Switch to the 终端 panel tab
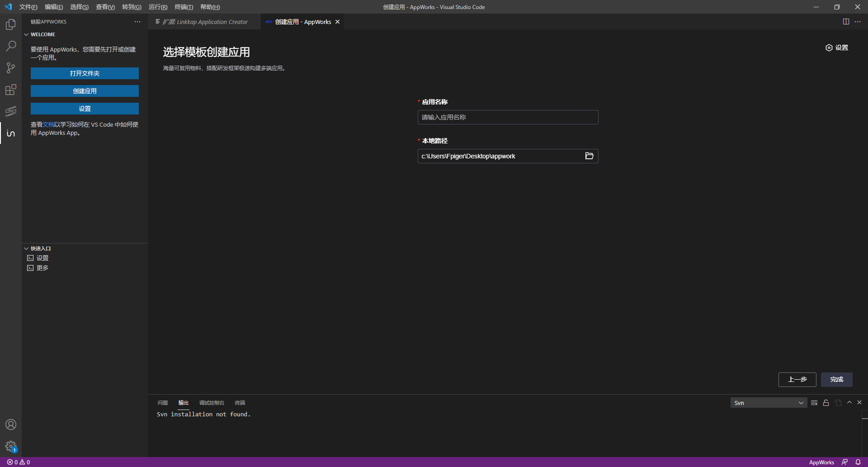Viewport: 868px width, 467px height. (240, 403)
